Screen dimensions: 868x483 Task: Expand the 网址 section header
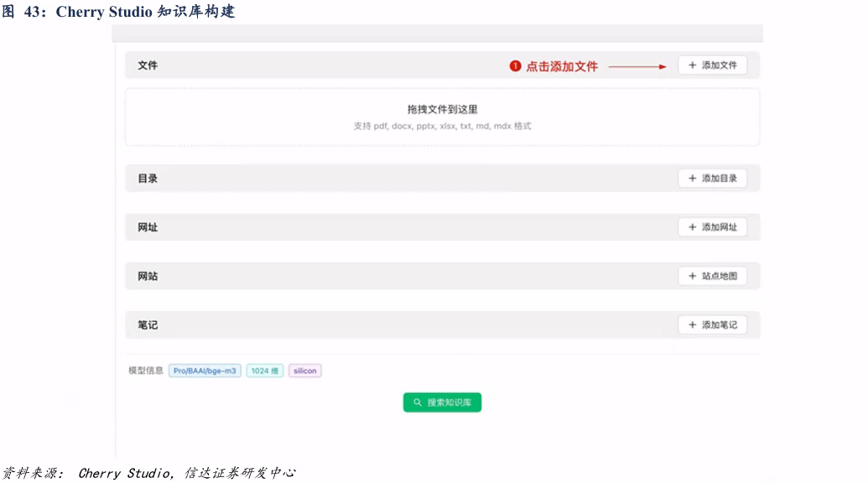click(x=148, y=227)
